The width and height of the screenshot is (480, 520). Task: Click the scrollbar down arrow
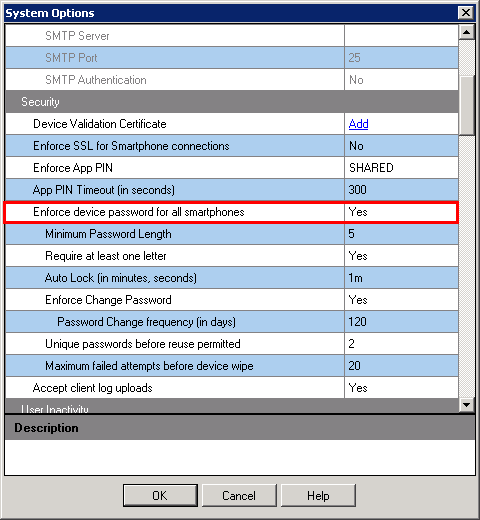(x=466, y=405)
